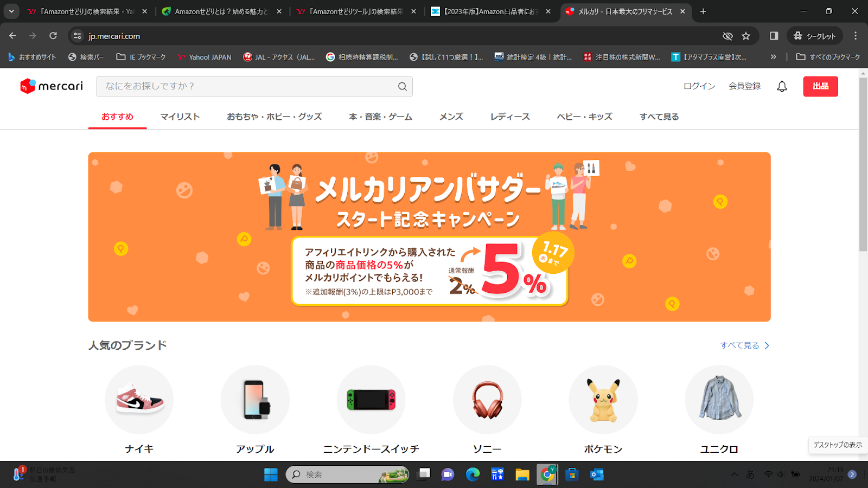This screenshot has width=868, height=488.
Task: Click the taskbar clock showing 21:15
Action: (x=826, y=474)
